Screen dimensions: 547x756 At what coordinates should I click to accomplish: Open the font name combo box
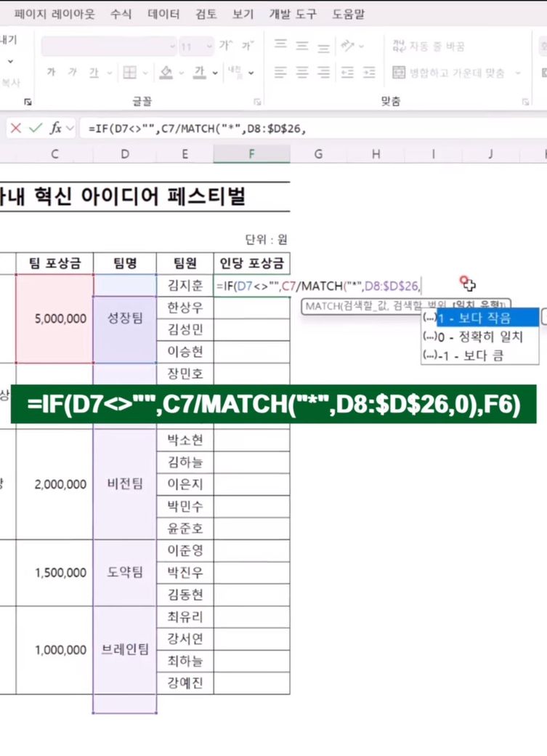coord(109,46)
